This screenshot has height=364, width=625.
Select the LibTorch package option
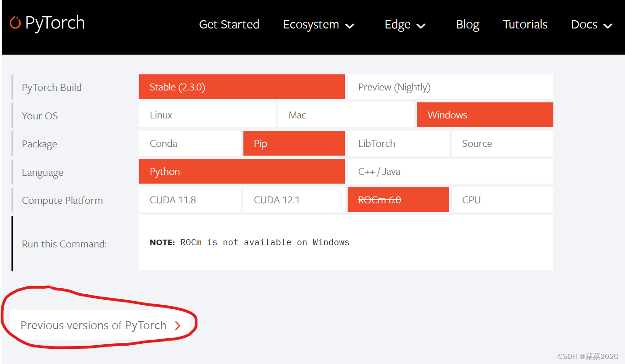tap(398, 143)
